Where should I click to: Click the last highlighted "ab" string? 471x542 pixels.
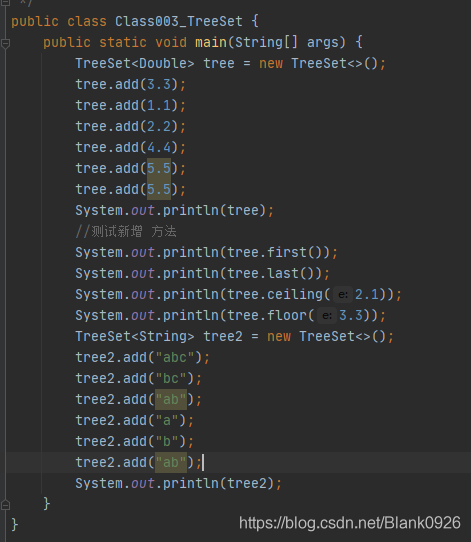(171, 462)
